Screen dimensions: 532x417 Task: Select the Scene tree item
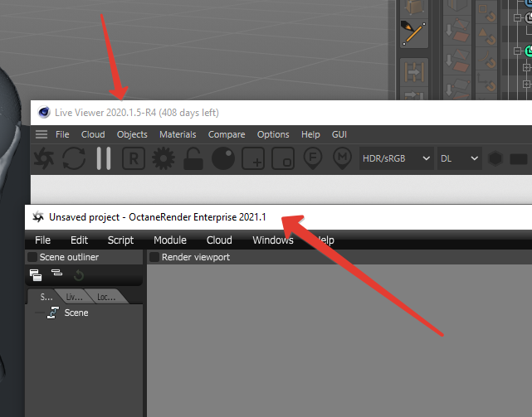pyautogui.click(x=76, y=313)
